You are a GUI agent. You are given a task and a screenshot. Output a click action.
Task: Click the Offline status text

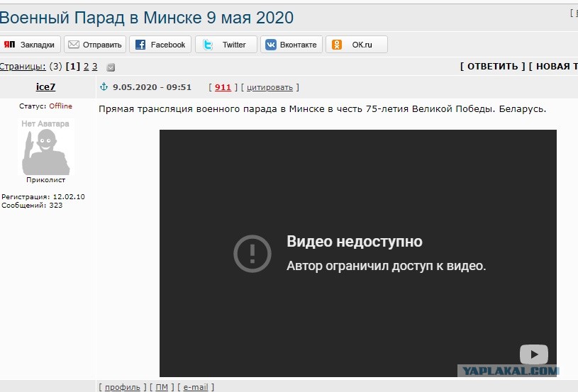[61, 106]
